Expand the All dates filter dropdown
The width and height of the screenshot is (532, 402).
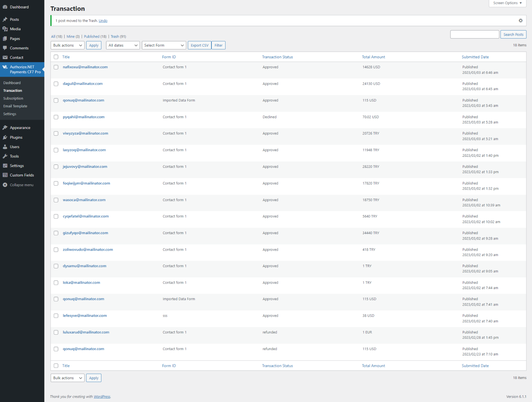123,45
